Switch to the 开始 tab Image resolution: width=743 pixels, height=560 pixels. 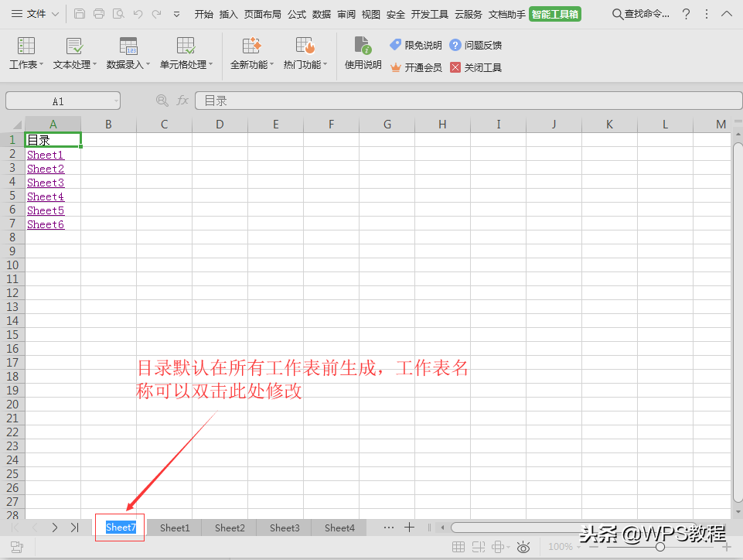pos(204,14)
